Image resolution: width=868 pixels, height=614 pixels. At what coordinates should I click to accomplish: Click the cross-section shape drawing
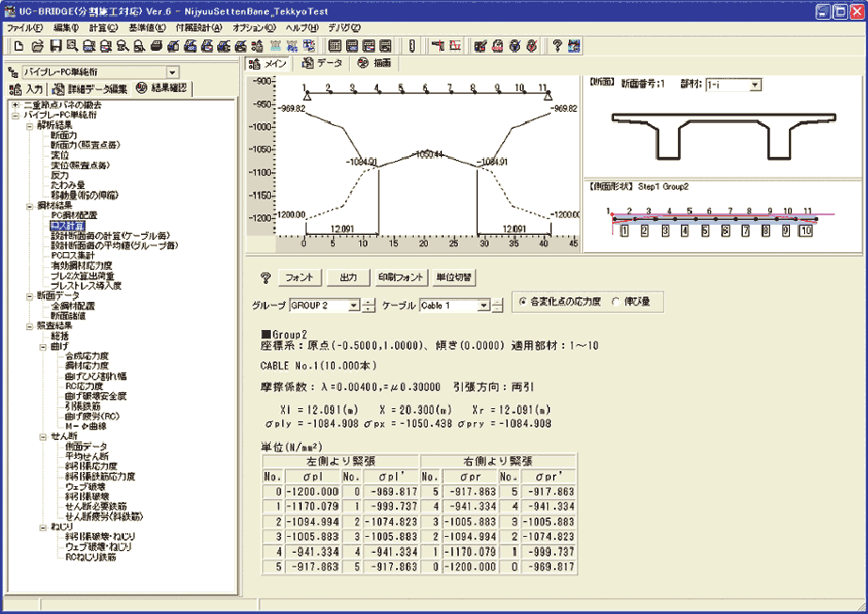[x=723, y=135]
